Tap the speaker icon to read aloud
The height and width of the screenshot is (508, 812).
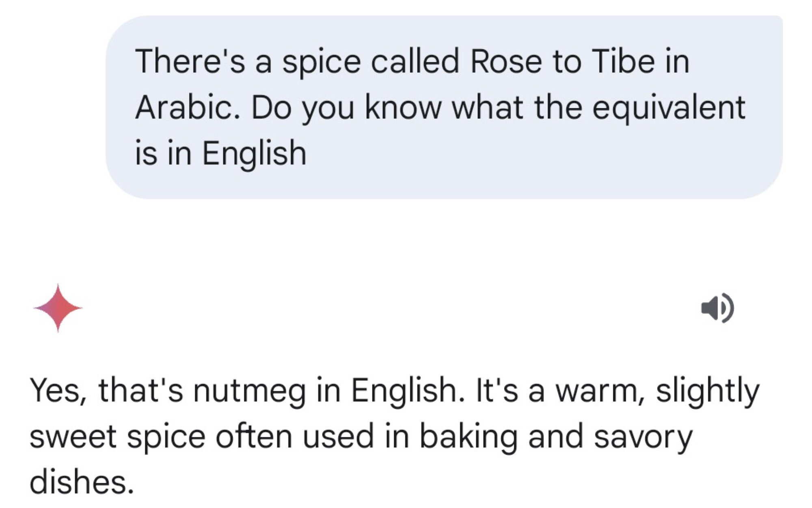click(x=717, y=308)
